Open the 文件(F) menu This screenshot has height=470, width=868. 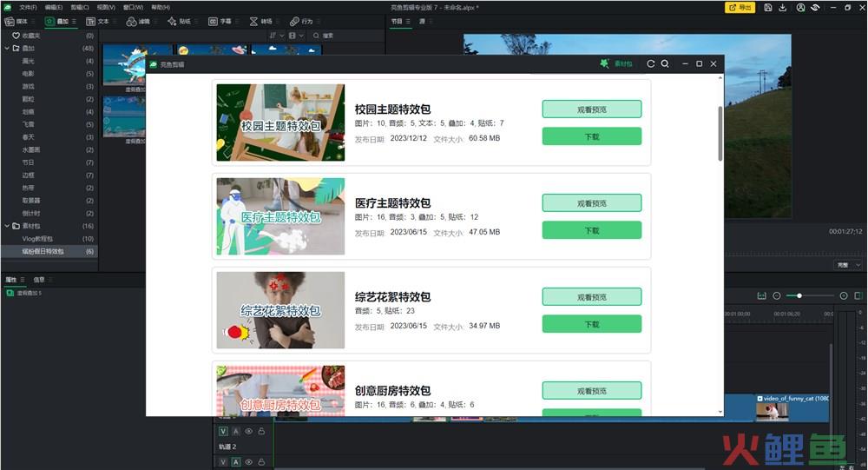28,7
